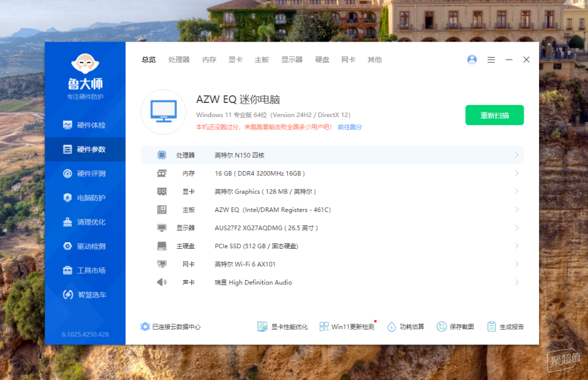
Task: Expand the 主硬盘 row chevron
Action: pos(516,246)
